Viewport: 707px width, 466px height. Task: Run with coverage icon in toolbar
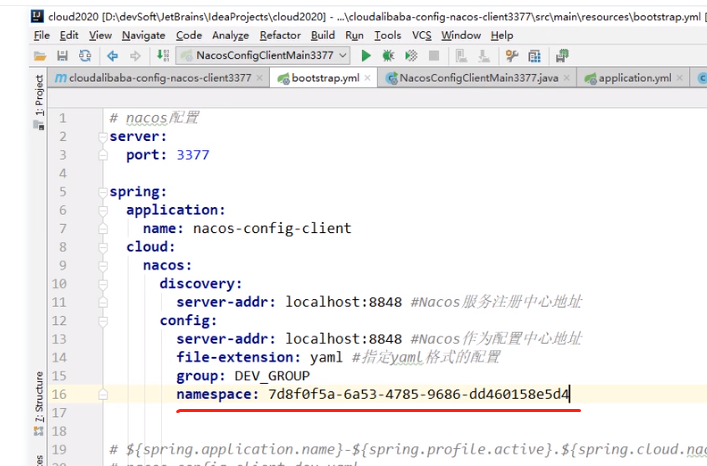pyautogui.click(x=411, y=56)
